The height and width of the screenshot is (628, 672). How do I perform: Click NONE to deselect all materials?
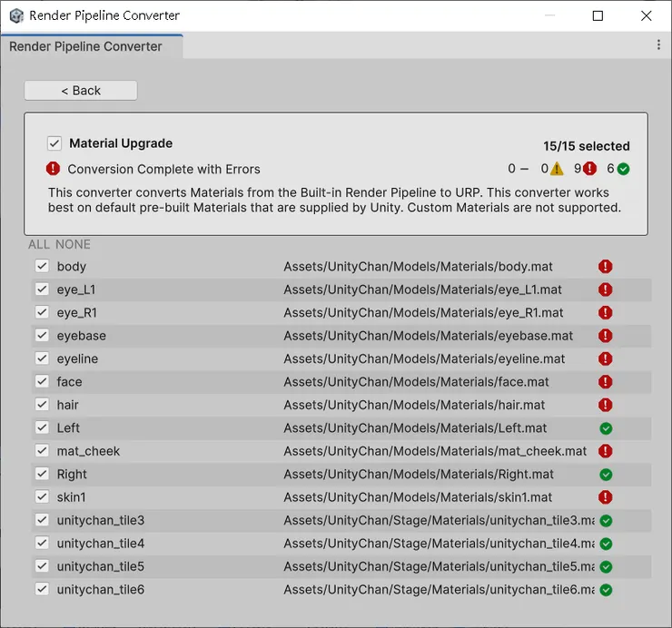click(73, 244)
